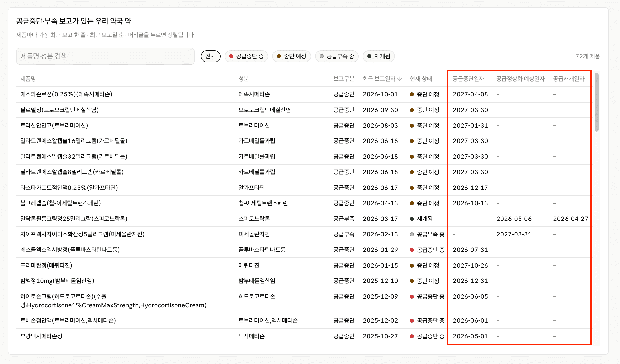Click date 2026-04-27 in 공급재개일자 column

tap(571, 219)
